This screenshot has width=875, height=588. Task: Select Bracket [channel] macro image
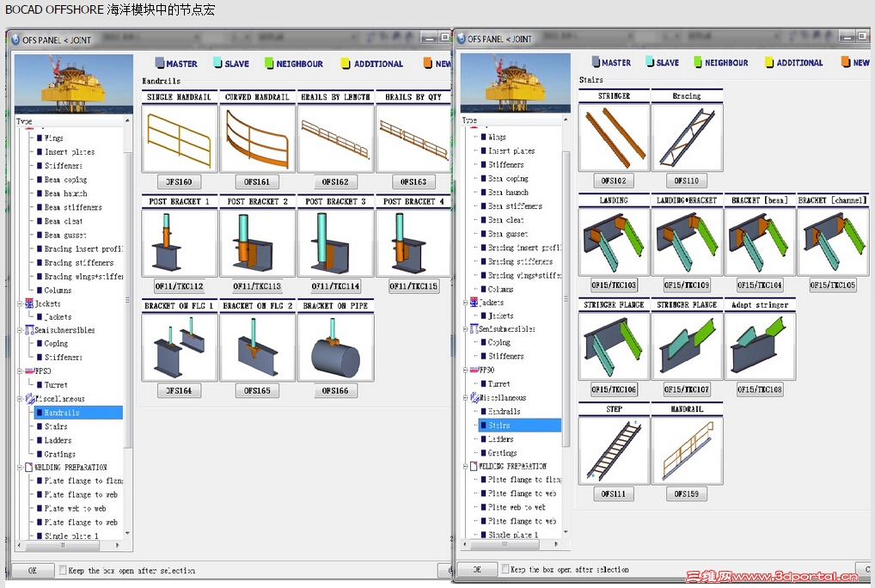pos(833,241)
